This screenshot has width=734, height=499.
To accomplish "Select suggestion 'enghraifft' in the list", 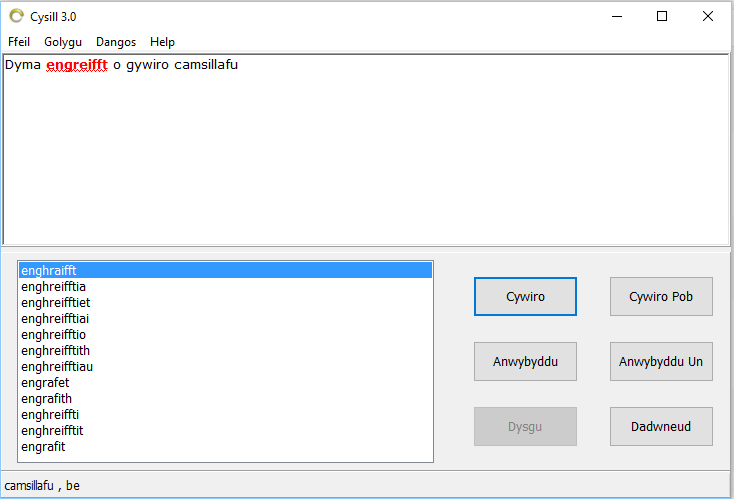I will 225,271.
